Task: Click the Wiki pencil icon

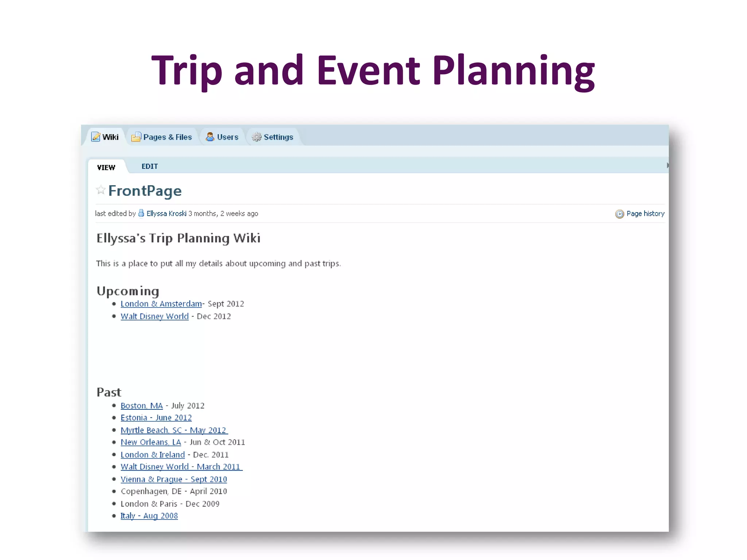Action: pyautogui.click(x=96, y=137)
